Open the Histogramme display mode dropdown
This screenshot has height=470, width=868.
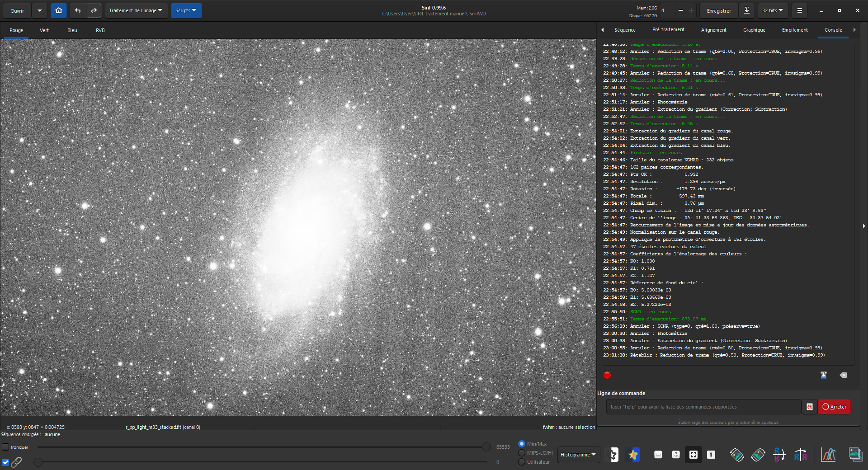click(578, 455)
